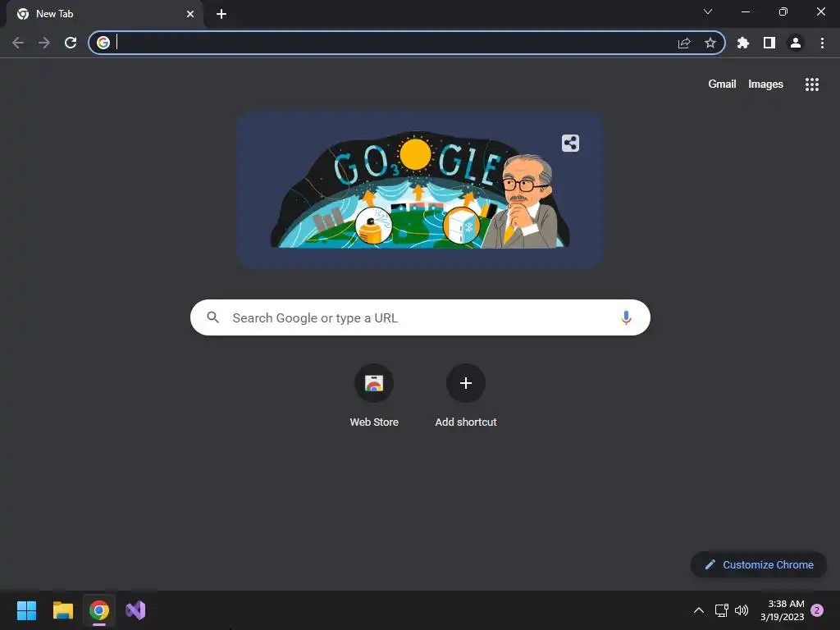Click the magnifier icon in search box
This screenshot has height=630, width=840.
click(x=213, y=317)
